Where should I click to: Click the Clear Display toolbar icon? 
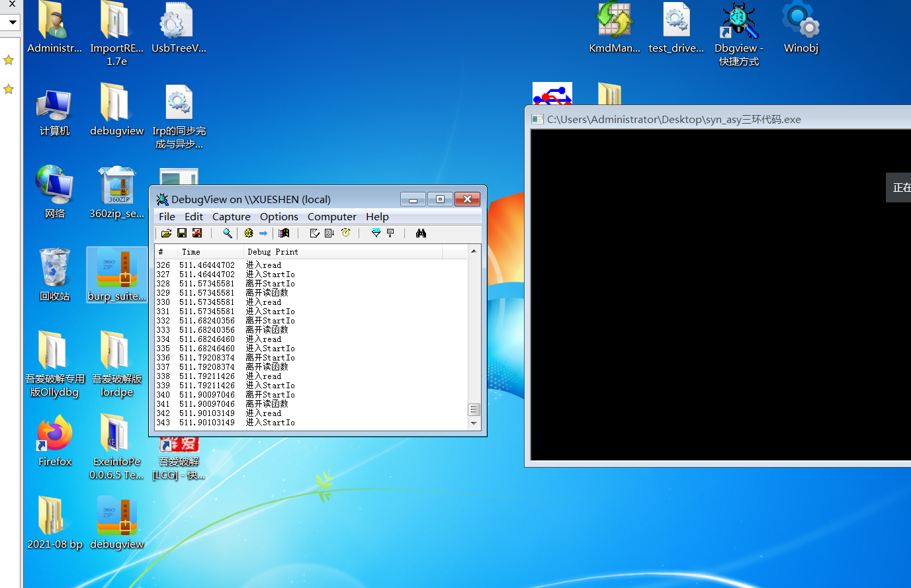click(x=315, y=233)
